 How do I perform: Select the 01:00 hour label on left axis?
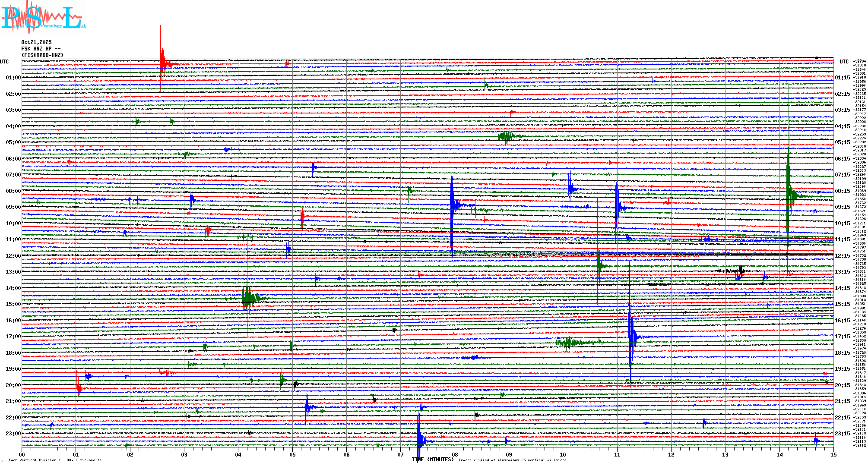tap(13, 78)
